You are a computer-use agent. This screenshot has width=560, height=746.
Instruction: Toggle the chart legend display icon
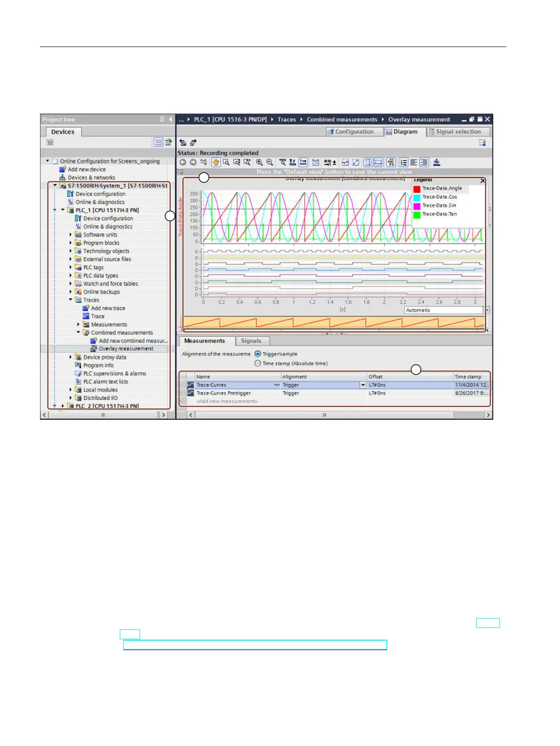click(x=403, y=162)
